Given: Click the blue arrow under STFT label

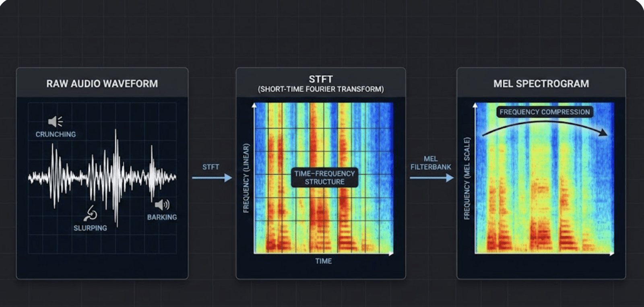Looking at the screenshot, I should (x=212, y=177).
